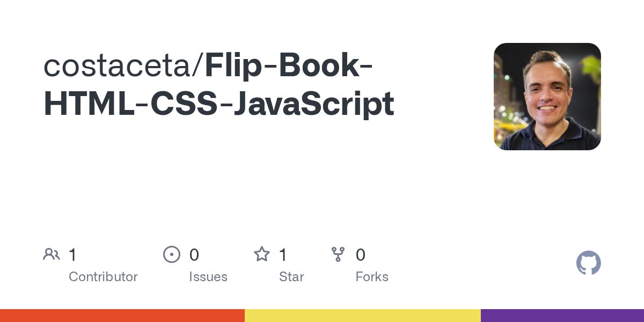This screenshot has width=644, height=322.
Task: Click the Contributor label text
Action: tap(103, 277)
